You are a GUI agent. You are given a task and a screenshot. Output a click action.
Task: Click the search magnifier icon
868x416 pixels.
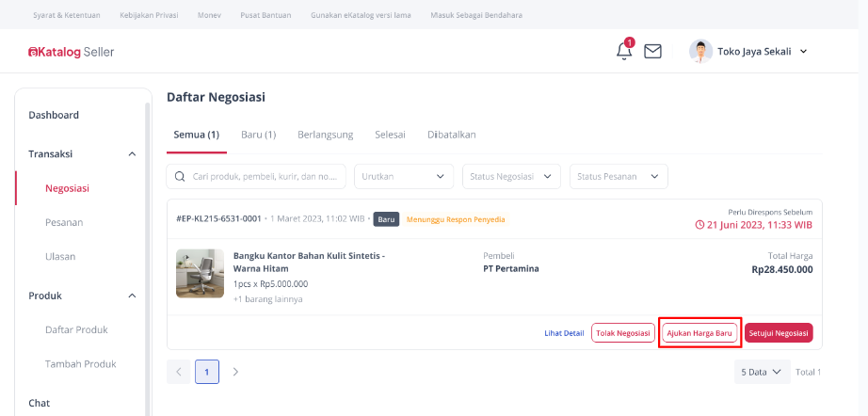pyautogui.click(x=180, y=176)
